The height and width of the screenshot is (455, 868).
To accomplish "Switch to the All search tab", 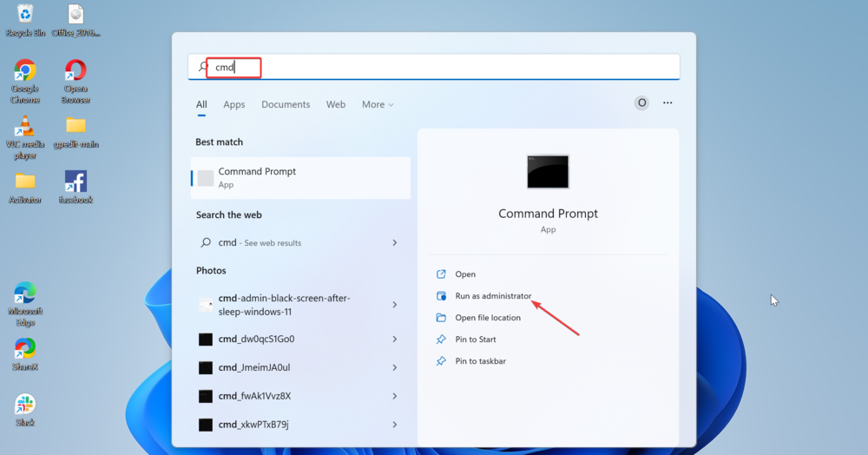I will [201, 104].
